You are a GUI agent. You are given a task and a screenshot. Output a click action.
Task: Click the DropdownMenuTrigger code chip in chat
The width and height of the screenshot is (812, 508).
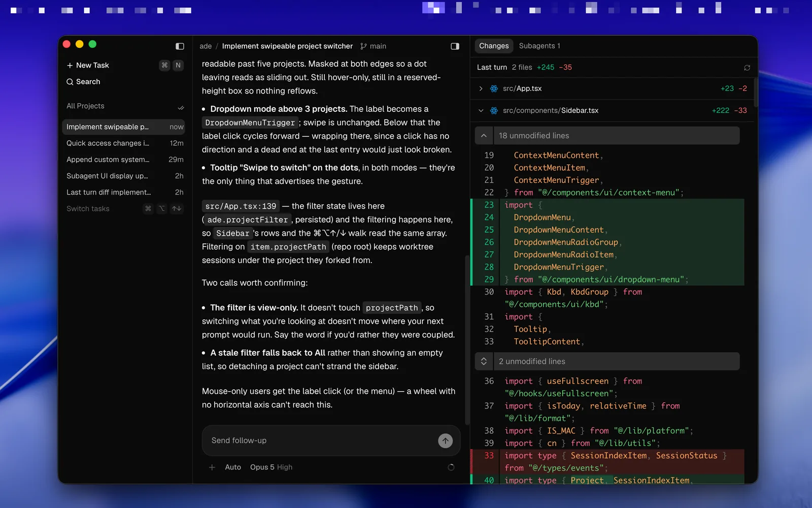(x=250, y=123)
